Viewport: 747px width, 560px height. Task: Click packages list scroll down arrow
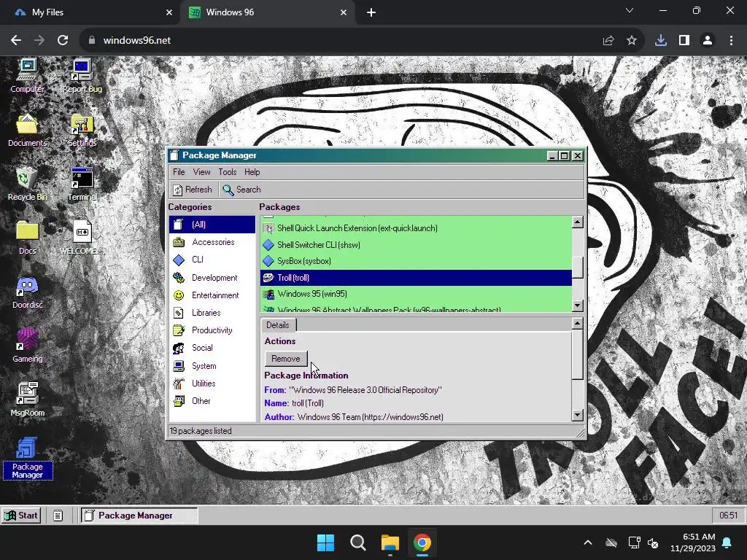(578, 306)
